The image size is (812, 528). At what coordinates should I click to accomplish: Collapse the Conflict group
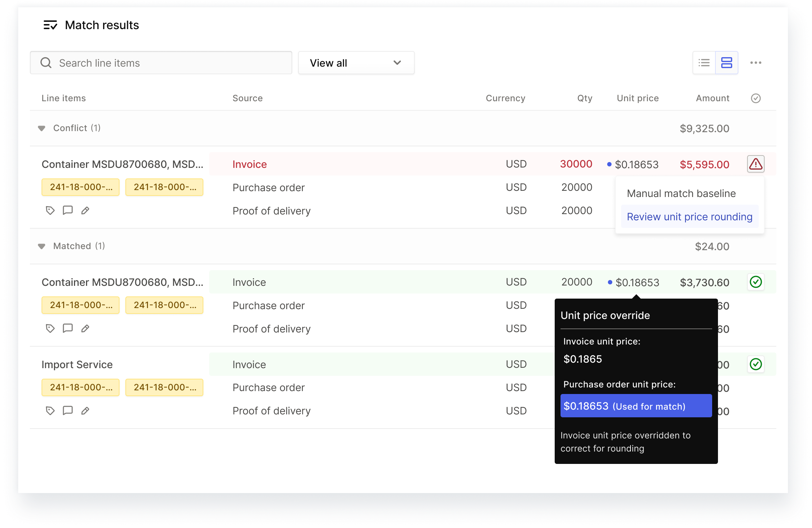(x=42, y=129)
